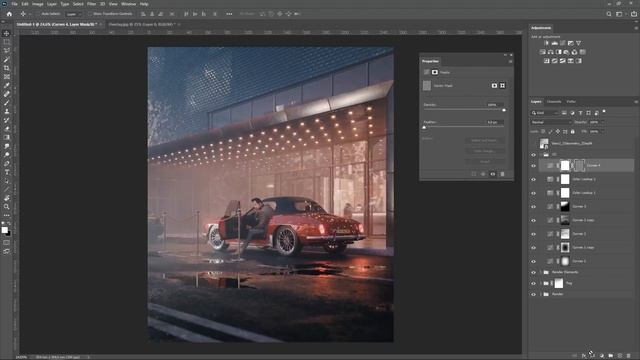Open the Image menu
640x360 pixels.
pos(38,4)
